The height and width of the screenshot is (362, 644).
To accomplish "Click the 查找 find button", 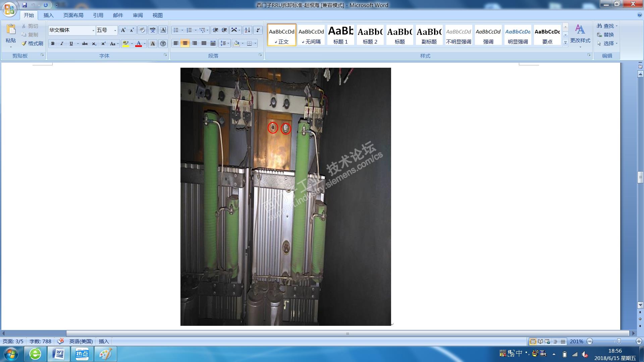I will 606,26.
